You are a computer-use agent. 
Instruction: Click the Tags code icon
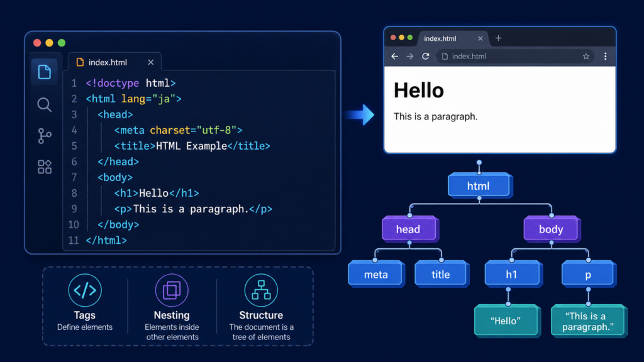[85, 290]
